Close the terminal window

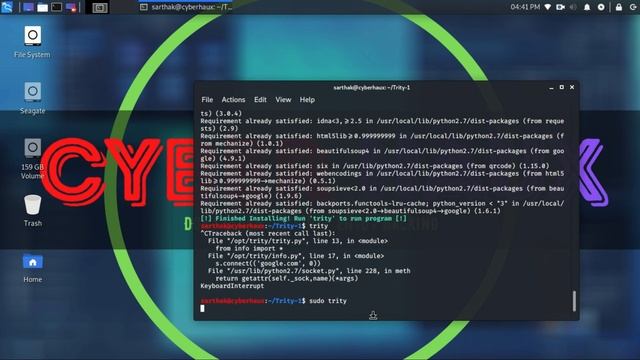click(572, 87)
